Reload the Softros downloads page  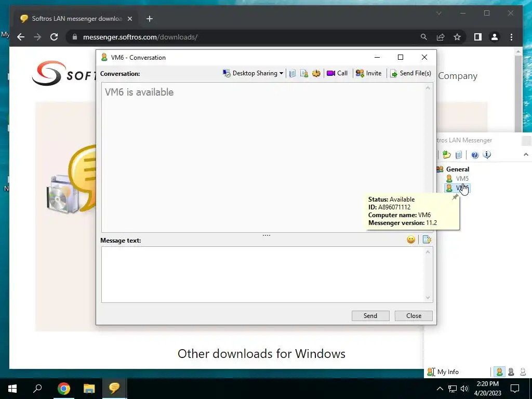[54, 37]
